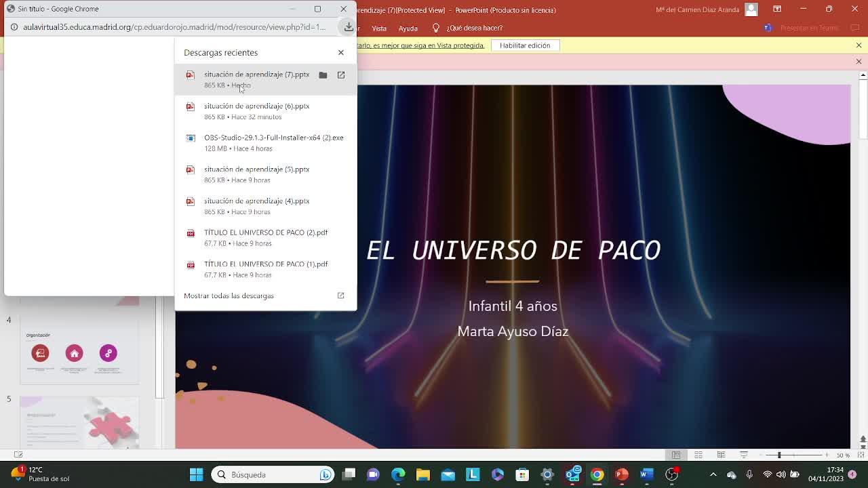Close the Descargas recientes panel
Viewport: 868px width, 488px height.
click(x=341, y=52)
